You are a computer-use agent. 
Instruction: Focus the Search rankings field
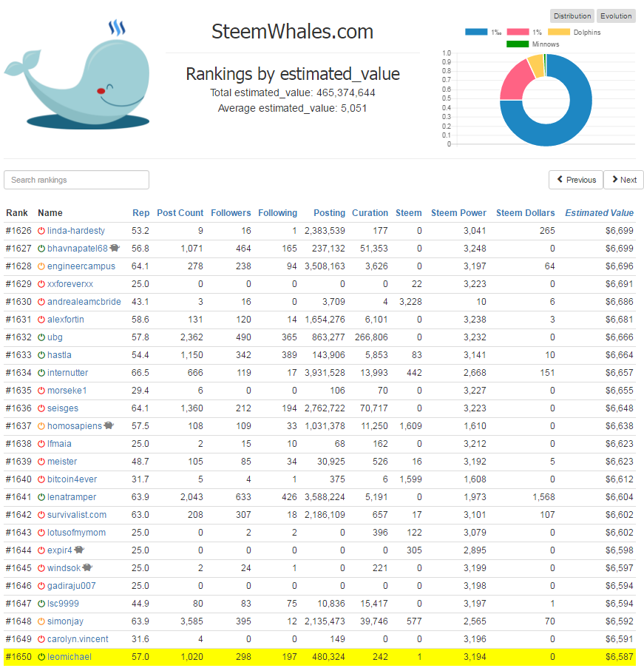pyautogui.click(x=77, y=180)
